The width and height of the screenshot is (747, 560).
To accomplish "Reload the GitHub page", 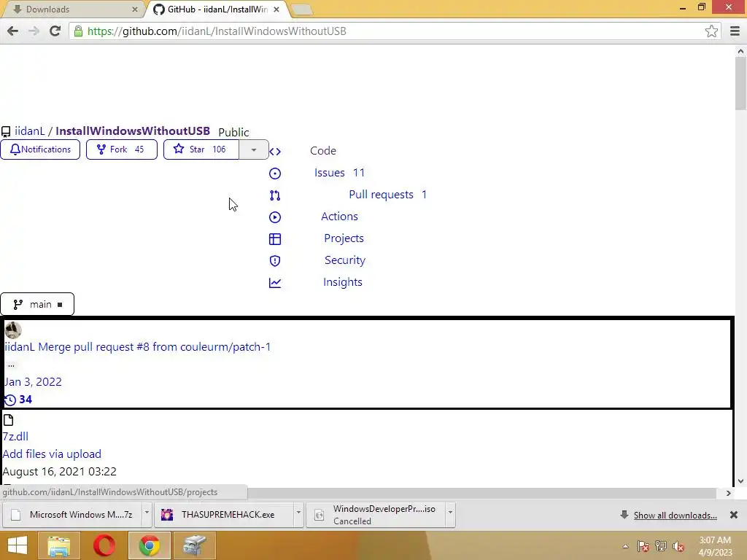I will 55,31.
